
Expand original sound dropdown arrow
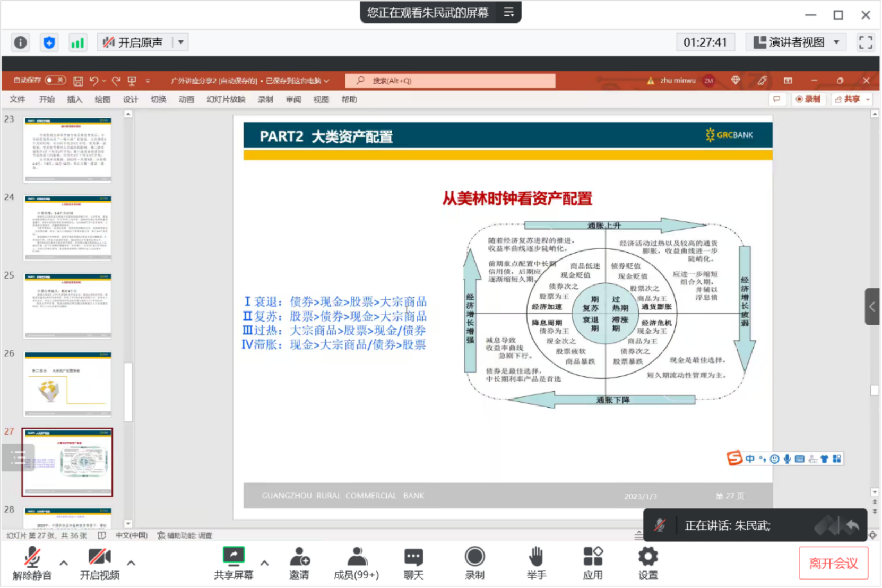pos(181,42)
